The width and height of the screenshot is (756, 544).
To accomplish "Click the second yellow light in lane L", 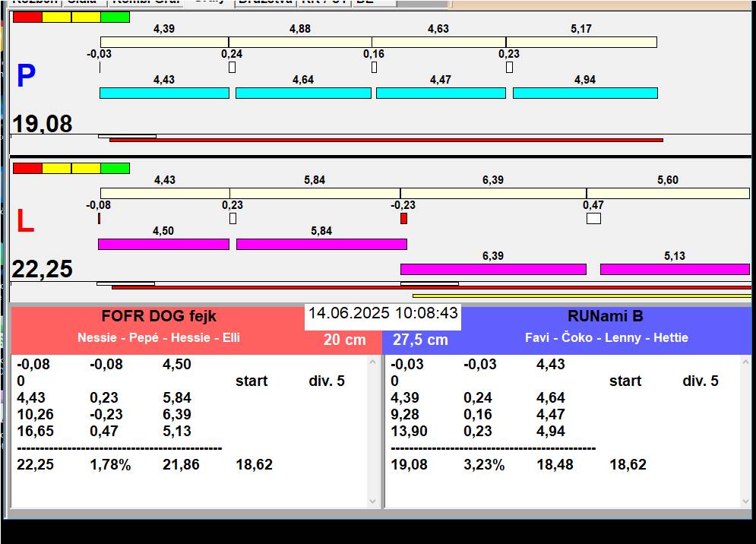I will coord(86,168).
